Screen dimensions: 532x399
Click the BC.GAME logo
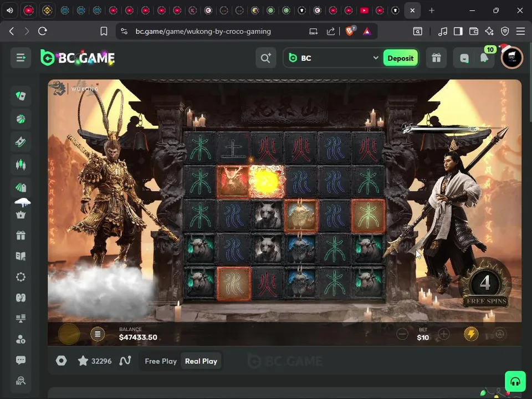[x=78, y=58]
